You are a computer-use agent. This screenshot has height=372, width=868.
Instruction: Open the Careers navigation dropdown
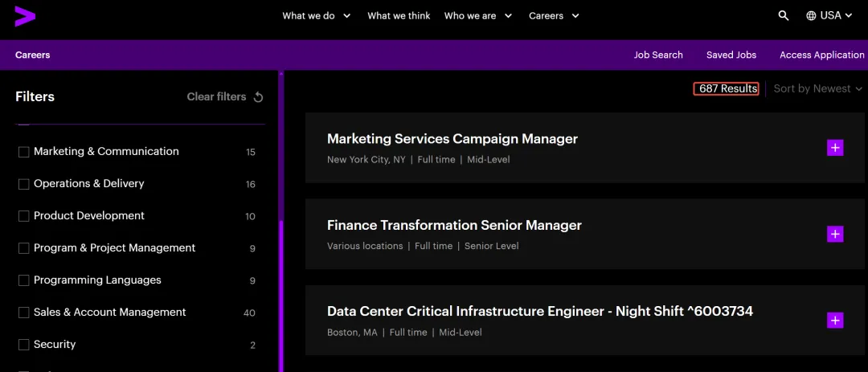point(554,15)
